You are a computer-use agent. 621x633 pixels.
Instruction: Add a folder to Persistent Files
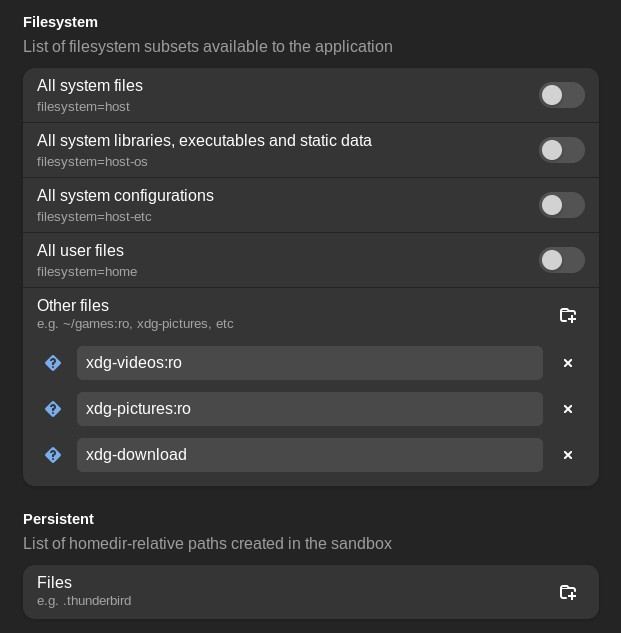click(568, 592)
